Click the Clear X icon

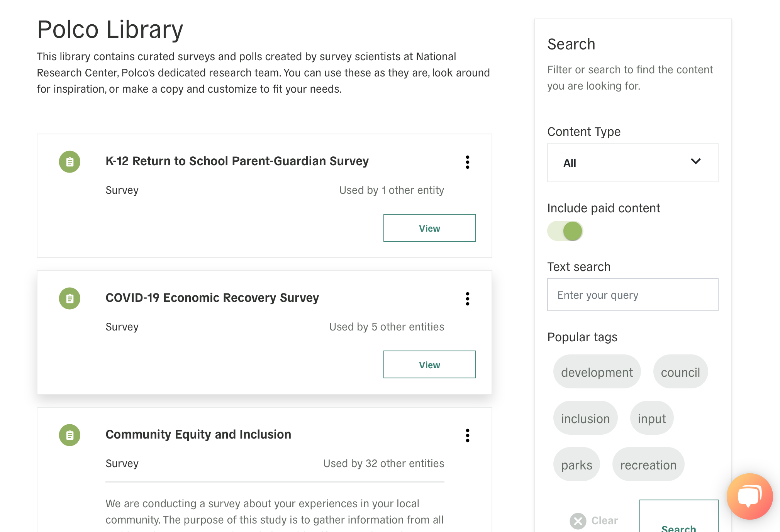click(x=578, y=521)
